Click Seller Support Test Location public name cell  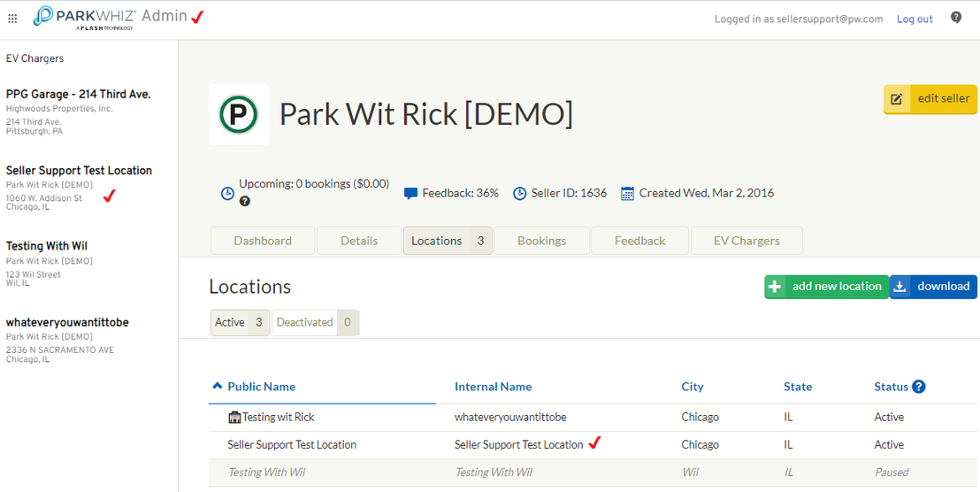tap(292, 444)
